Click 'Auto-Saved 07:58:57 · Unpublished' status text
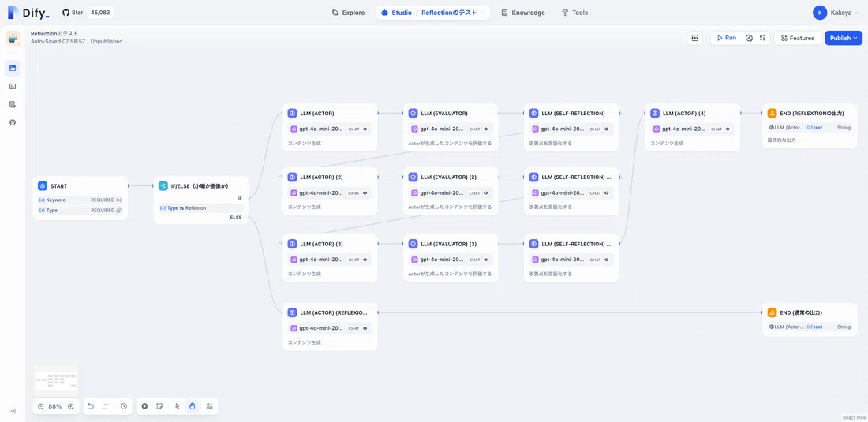The height and width of the screenshot is (422, 868). (x=77, y=42)
